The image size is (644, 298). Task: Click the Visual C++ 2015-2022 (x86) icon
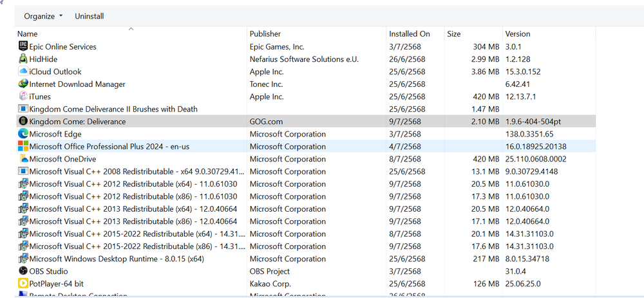pyautogui.click(x=23, y=247)
